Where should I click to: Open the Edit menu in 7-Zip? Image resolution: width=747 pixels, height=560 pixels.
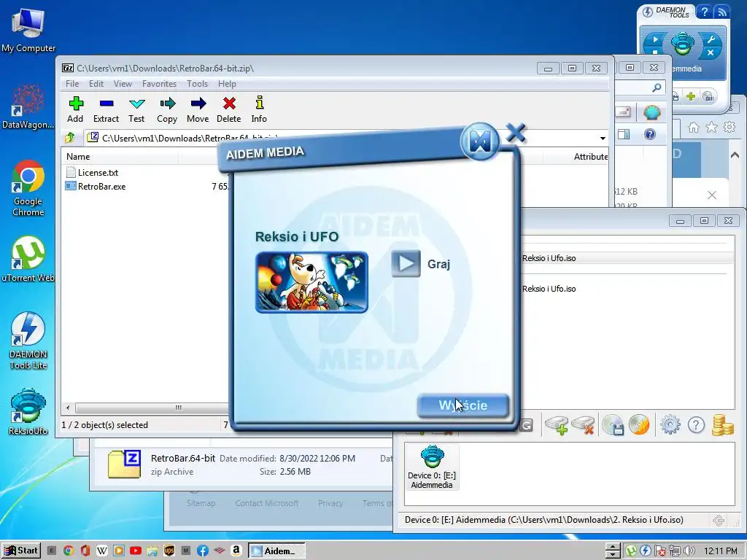click(96, 84)
